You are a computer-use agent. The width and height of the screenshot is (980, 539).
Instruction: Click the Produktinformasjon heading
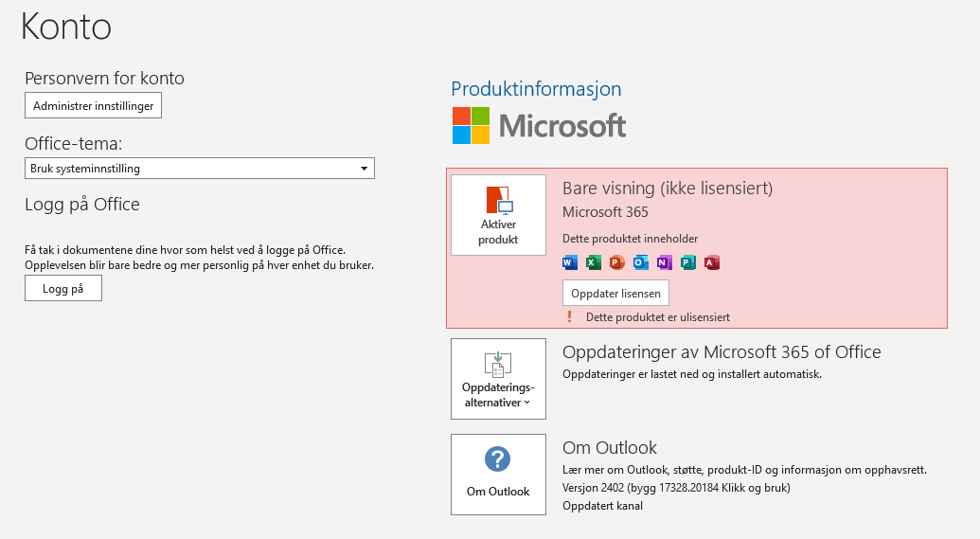(536, 89)
